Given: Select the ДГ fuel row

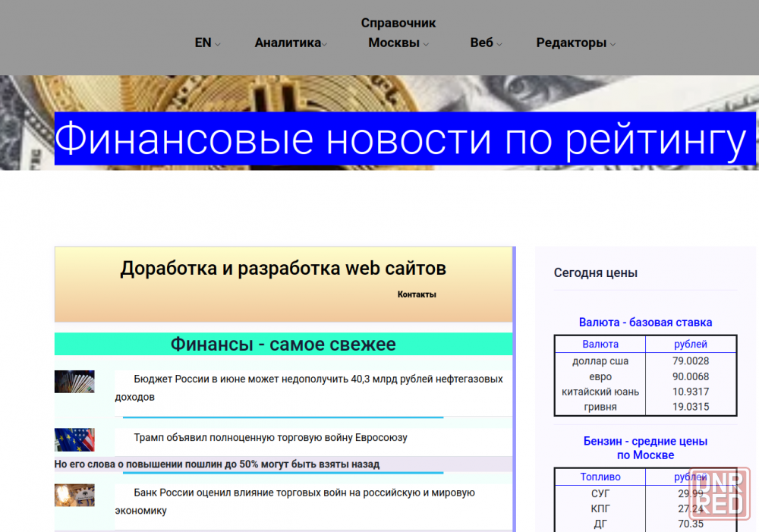Looking at the screenshot, I should pos(600,524).
